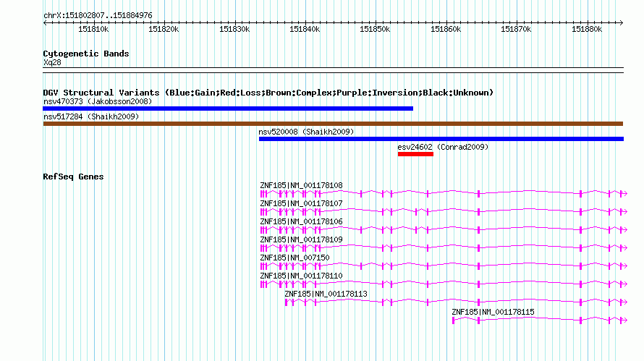Select the brown nsv517284 complex bar
The height and width of the screenshot is (361, 644).
(333, 124)
